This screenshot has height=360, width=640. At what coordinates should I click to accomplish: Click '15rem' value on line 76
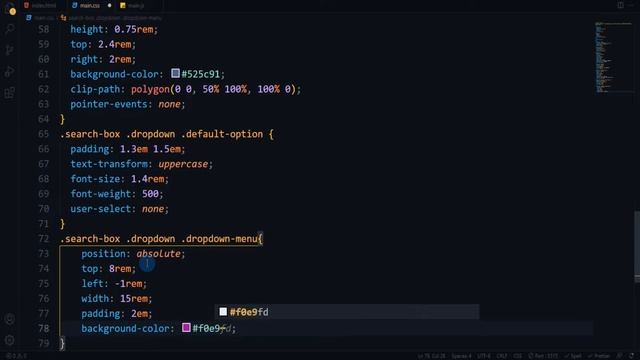point(133,299)
